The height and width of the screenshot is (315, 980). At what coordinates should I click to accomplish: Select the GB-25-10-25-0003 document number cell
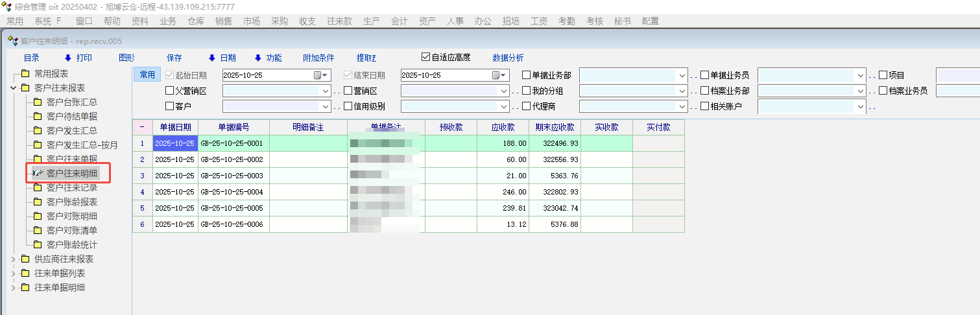coord(233,176)
